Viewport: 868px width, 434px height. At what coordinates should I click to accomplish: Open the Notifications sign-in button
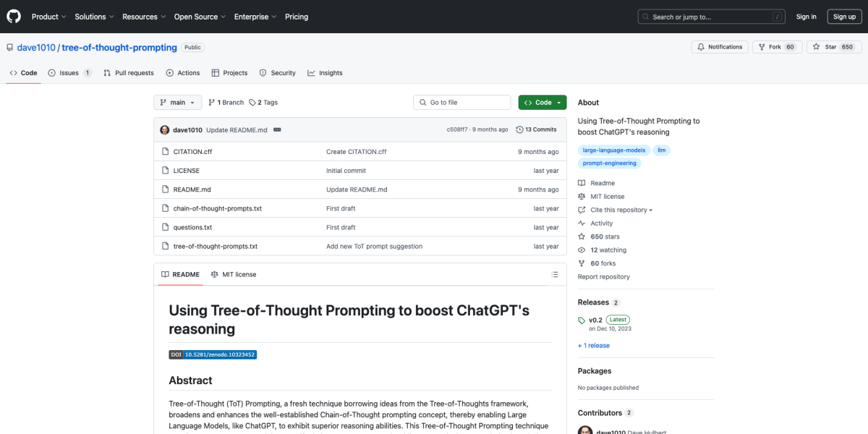[x=719, y=47]
